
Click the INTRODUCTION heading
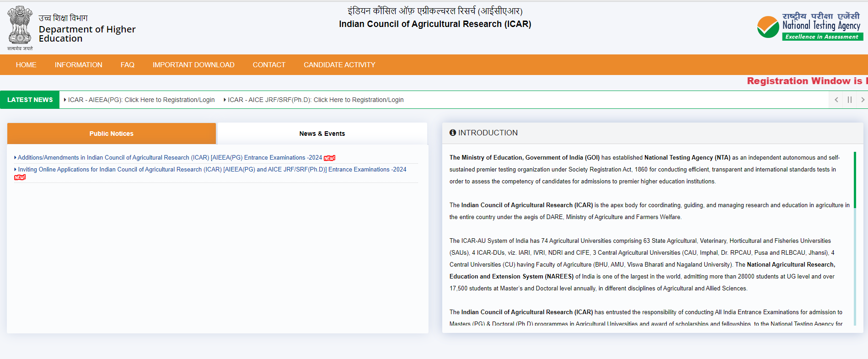click(x=488, y=133)
